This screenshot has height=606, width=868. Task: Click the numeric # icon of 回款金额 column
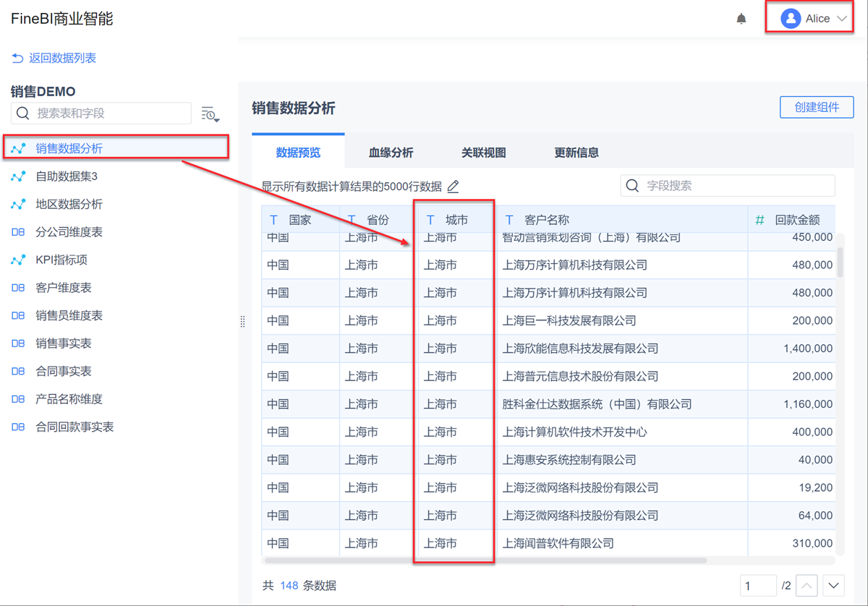point(759,220)
